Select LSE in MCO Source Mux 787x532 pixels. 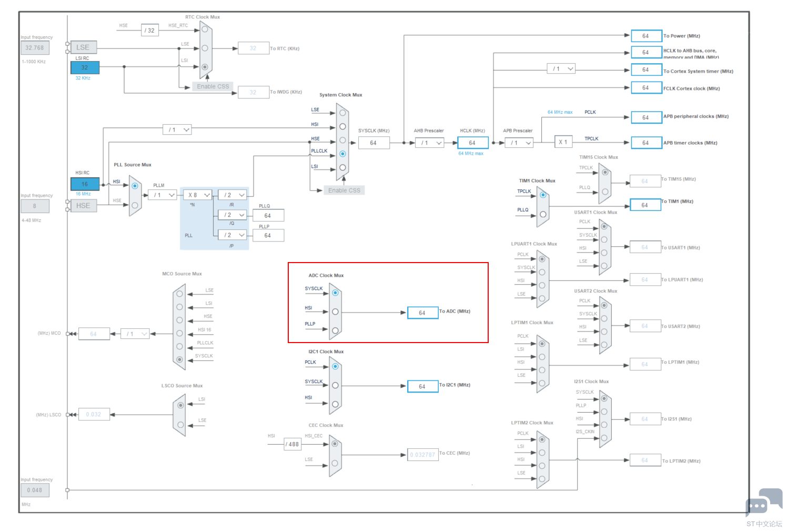click(179, 294)
